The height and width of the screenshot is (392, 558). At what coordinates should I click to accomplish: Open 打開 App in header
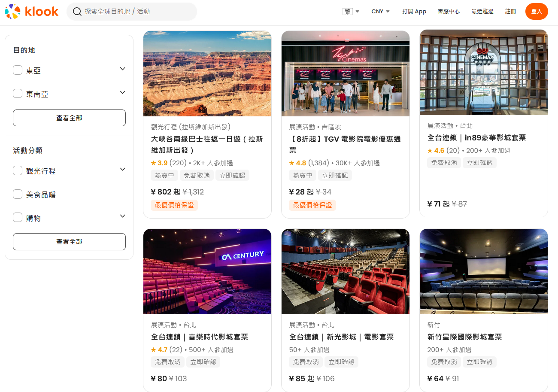pos(414,12)
